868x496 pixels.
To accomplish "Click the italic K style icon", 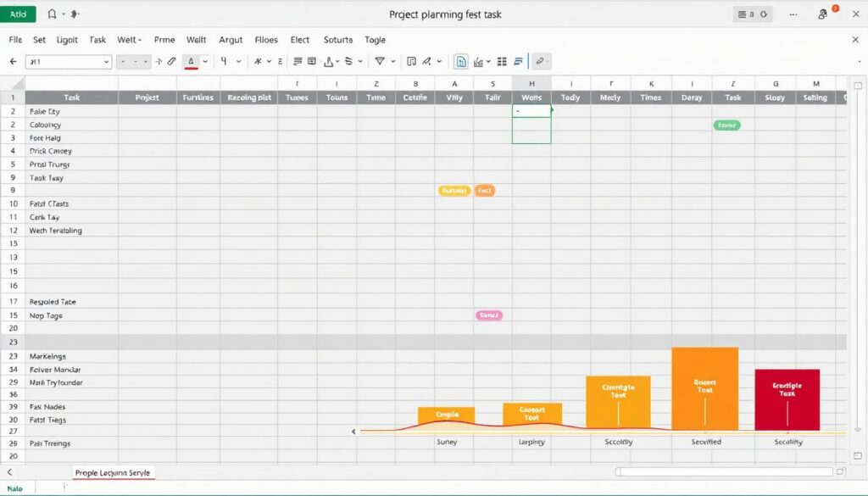I will 258,61.
